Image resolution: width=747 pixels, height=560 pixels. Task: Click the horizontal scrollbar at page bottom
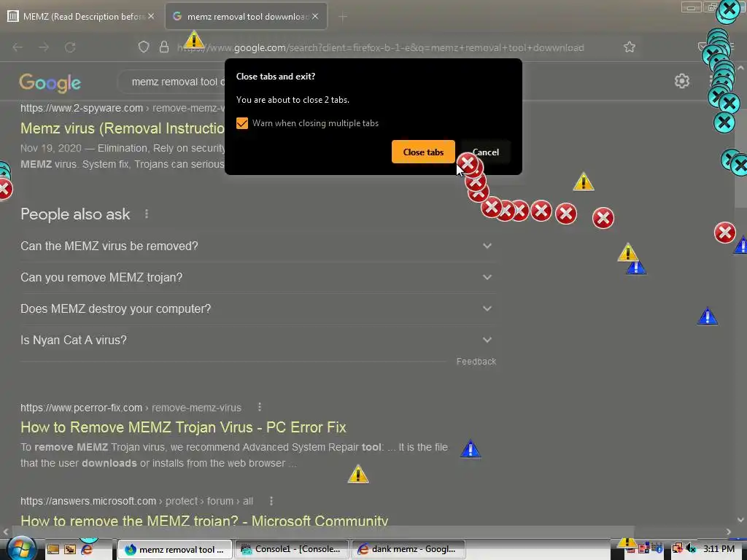(x=323, y=531)
